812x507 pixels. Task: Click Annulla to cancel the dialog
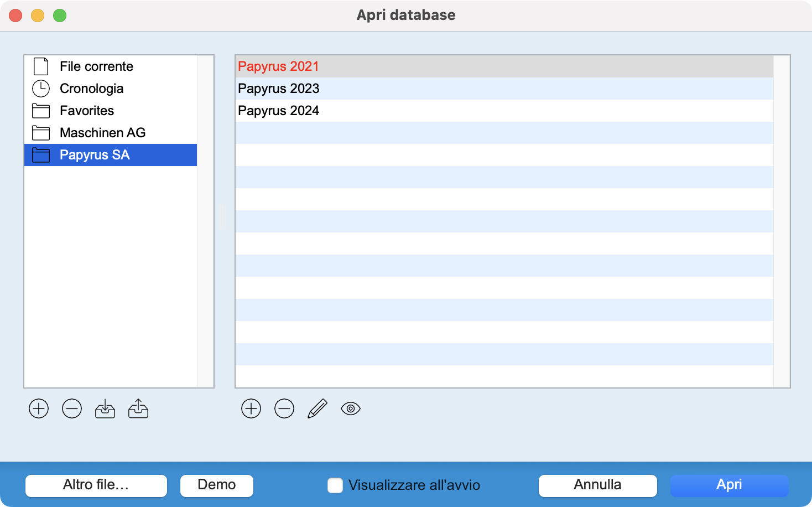(598, 485)
